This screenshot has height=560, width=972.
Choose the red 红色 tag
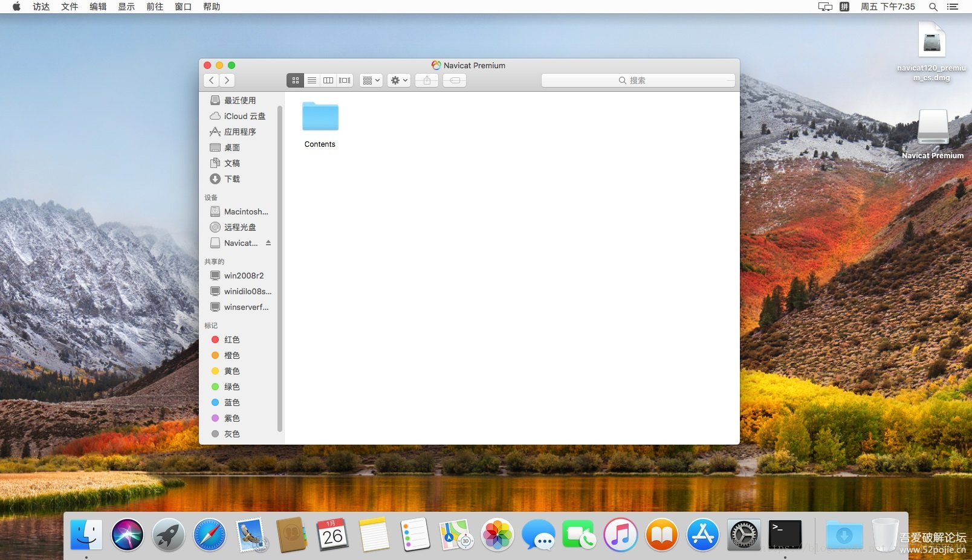coord(232,340)
